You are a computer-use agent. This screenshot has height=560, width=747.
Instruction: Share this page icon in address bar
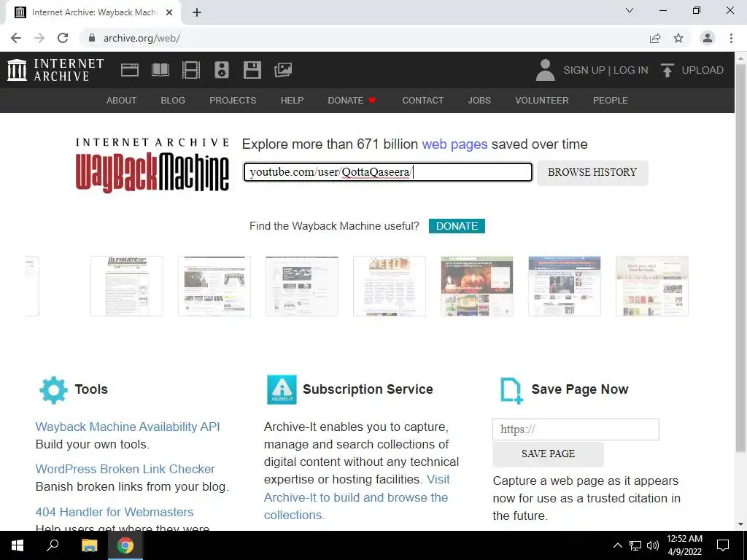(655, 38)
